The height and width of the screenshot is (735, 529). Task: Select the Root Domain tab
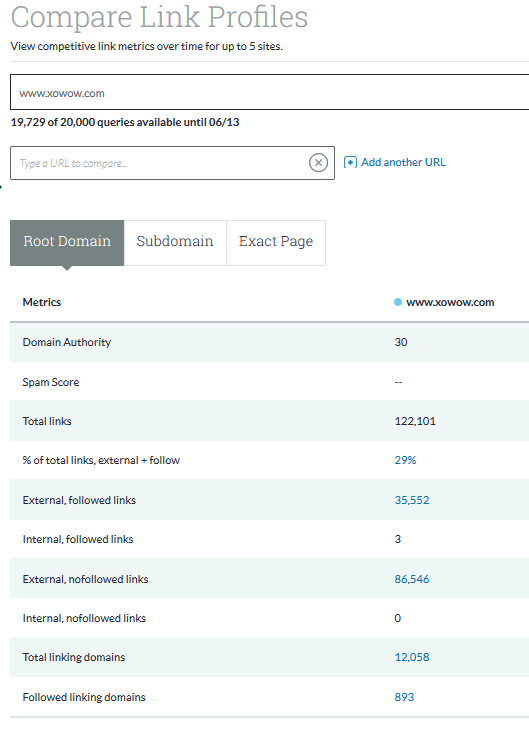point(67,243)
